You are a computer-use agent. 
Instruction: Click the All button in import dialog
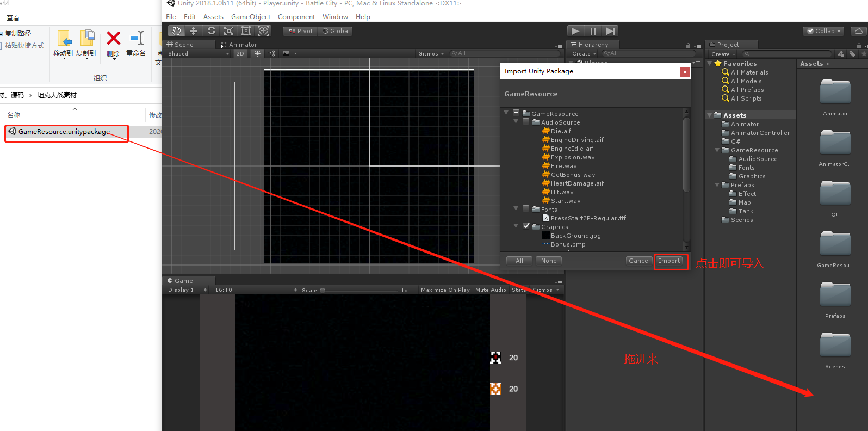[519, 261]
